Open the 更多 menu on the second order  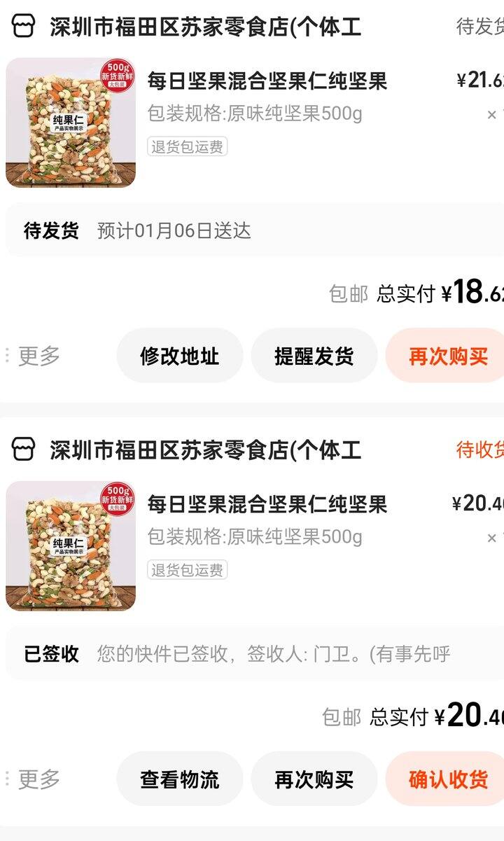pos(32,779)
